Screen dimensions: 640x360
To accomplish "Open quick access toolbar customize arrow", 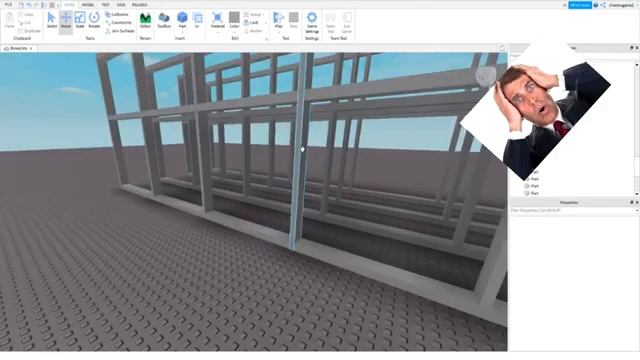I will (x=58, y=5).
